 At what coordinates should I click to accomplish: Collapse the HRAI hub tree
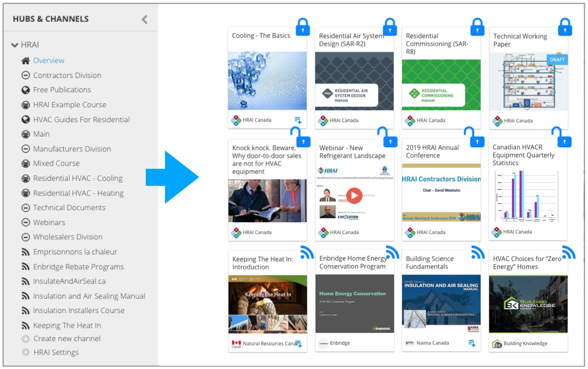pos(15,45)
